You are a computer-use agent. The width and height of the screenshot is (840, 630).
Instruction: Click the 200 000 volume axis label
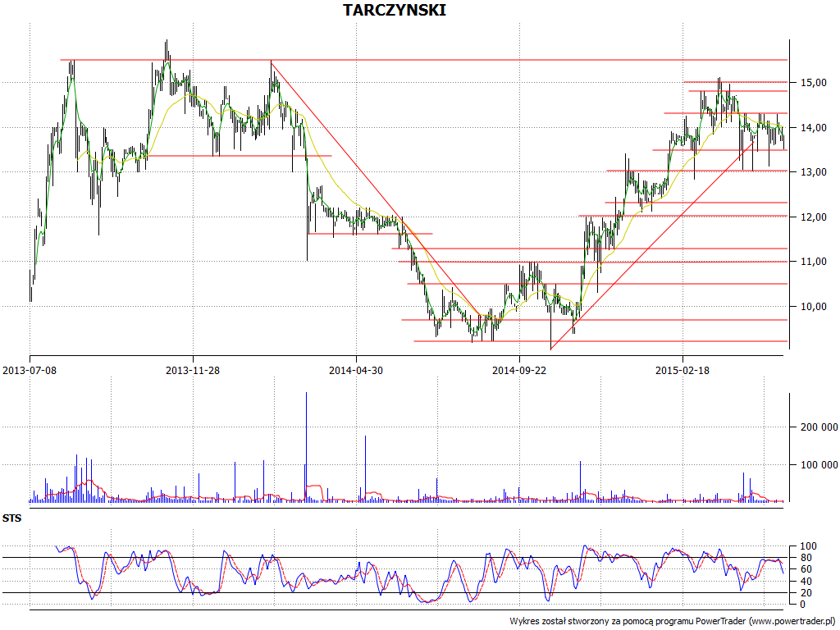pos(819,427)
